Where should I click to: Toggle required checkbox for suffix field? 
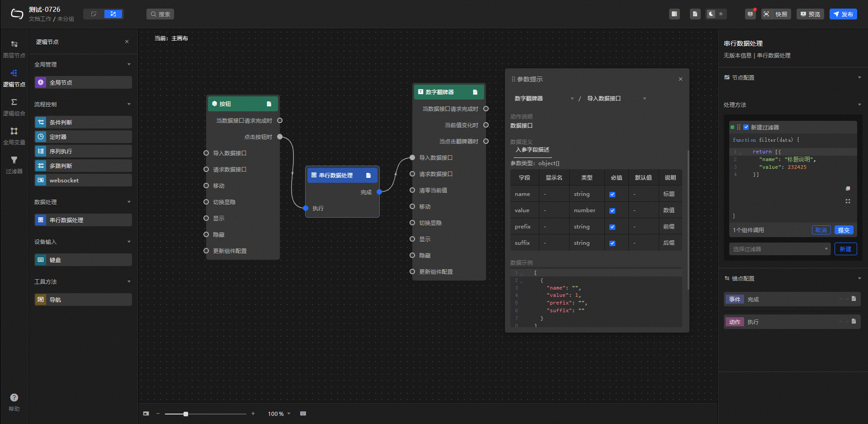(x=612, y=243)
